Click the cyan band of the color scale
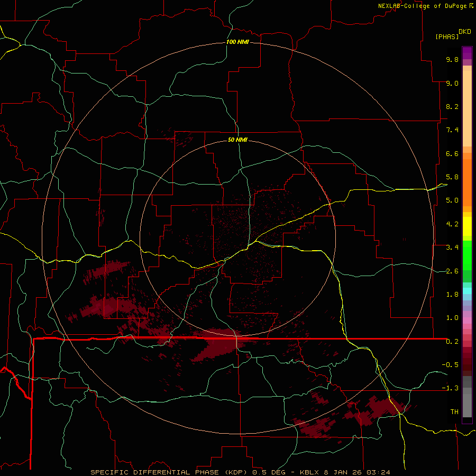 [467, 290]
